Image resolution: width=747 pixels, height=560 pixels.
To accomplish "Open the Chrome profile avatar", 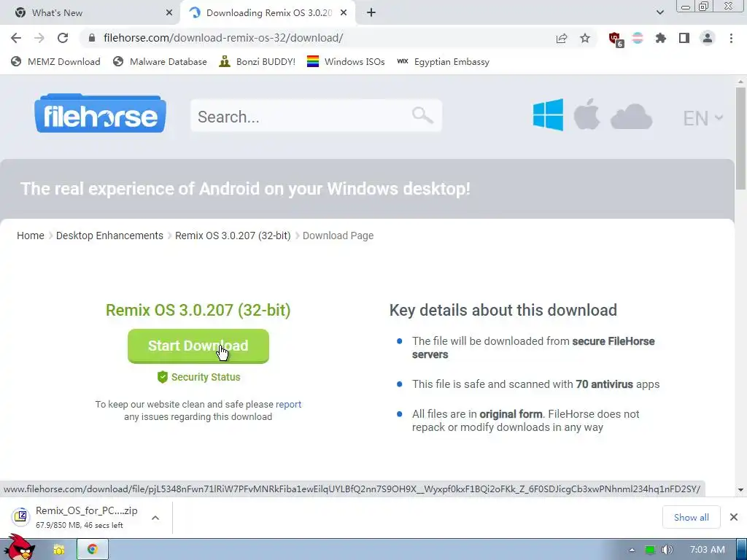I will pyautogui.click(x=708, y=38).
